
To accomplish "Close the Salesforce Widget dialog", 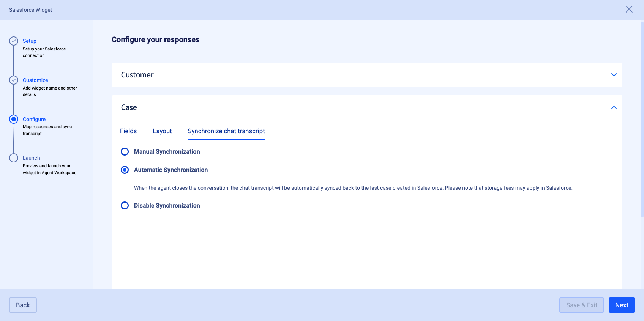I will click(x=629, y=9).
